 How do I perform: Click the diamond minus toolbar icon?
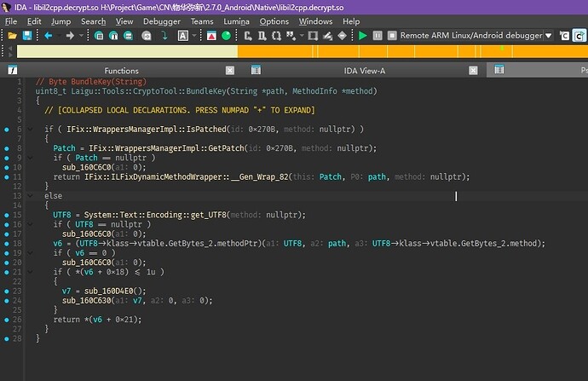coord(342,36)
